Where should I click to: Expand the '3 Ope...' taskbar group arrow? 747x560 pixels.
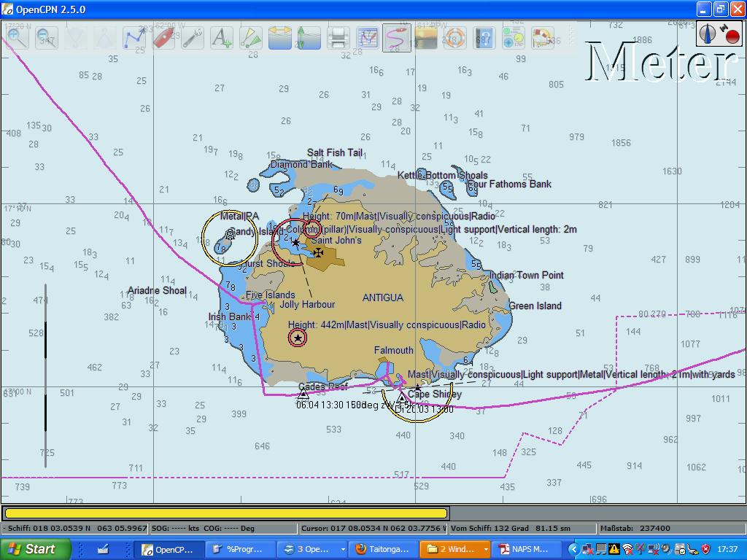(x=343, y=549)
